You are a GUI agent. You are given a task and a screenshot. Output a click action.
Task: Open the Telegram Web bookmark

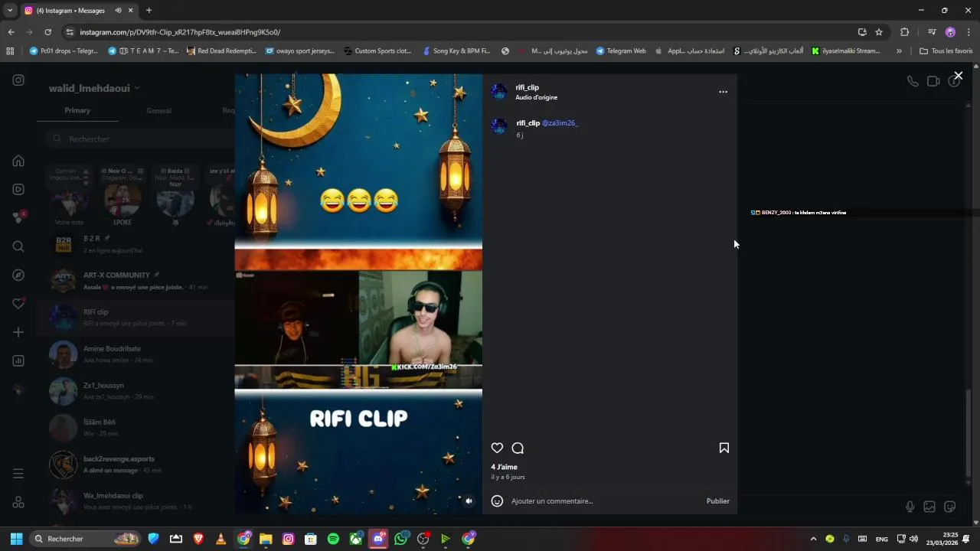[621, 51]
